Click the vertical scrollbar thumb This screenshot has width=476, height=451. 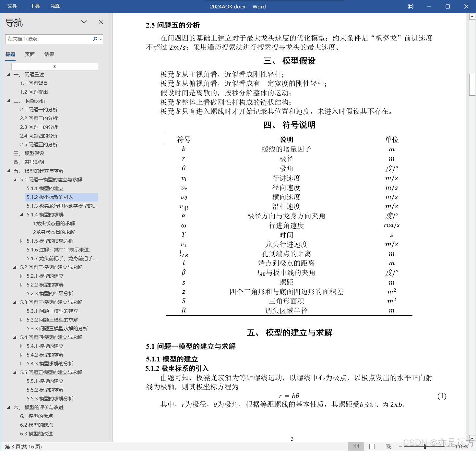[472, 85]
